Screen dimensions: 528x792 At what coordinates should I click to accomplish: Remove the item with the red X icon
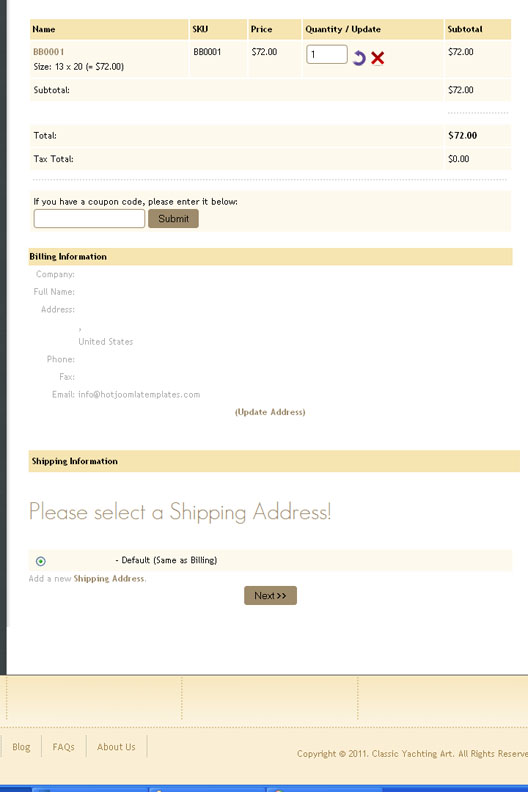377,58
